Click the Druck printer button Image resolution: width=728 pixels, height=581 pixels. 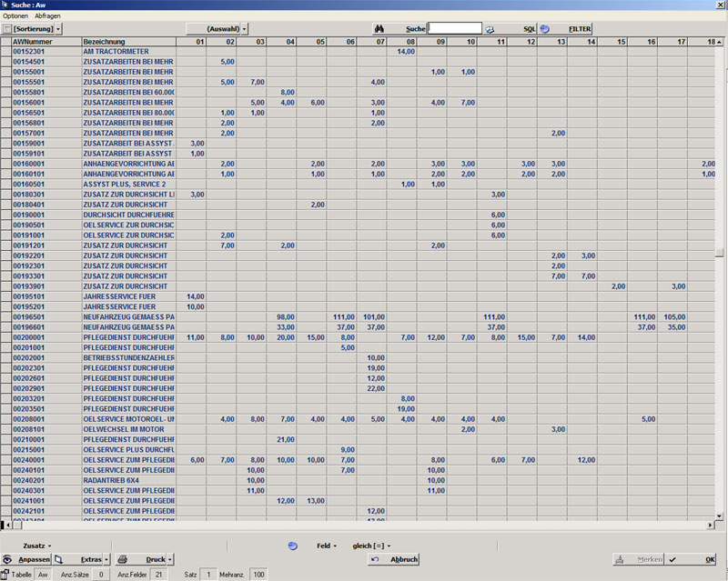[145, 559]
